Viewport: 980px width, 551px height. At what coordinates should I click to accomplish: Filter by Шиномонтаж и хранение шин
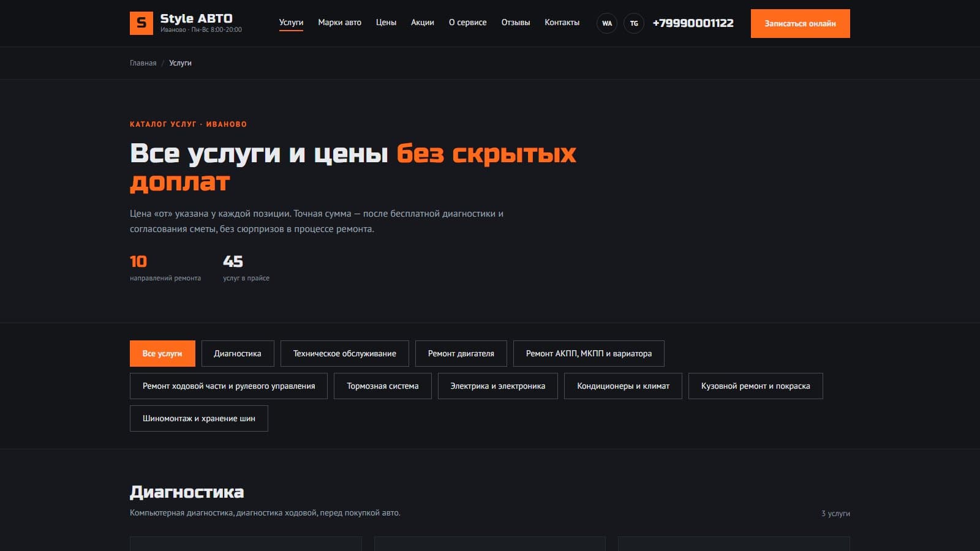[x=199, y=418]
